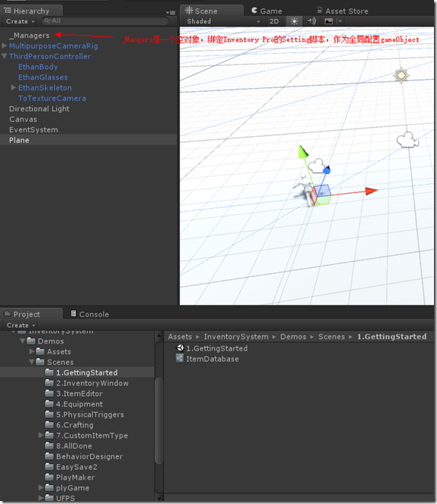This screenshot has width=437, height=504.
Task: Select EthanBody in Hierarchy
Action: [38, 67]
